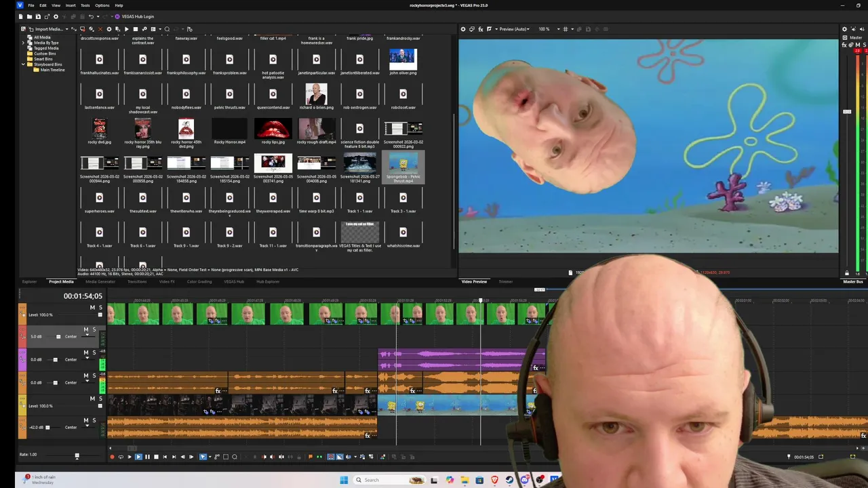Switch to the Transitions tab
The image size is (868, 488).
point(137,281)
